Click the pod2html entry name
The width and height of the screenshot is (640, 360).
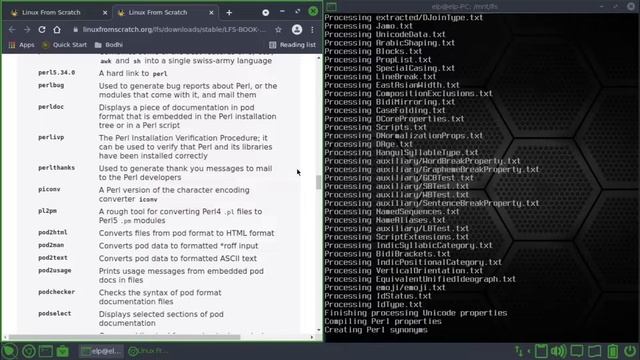click(x=53, y=233)
